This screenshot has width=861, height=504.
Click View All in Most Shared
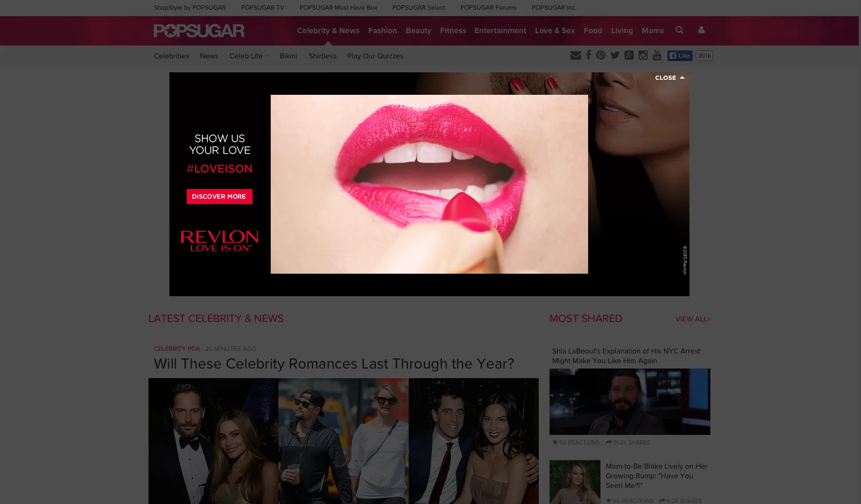coord(693,319)
